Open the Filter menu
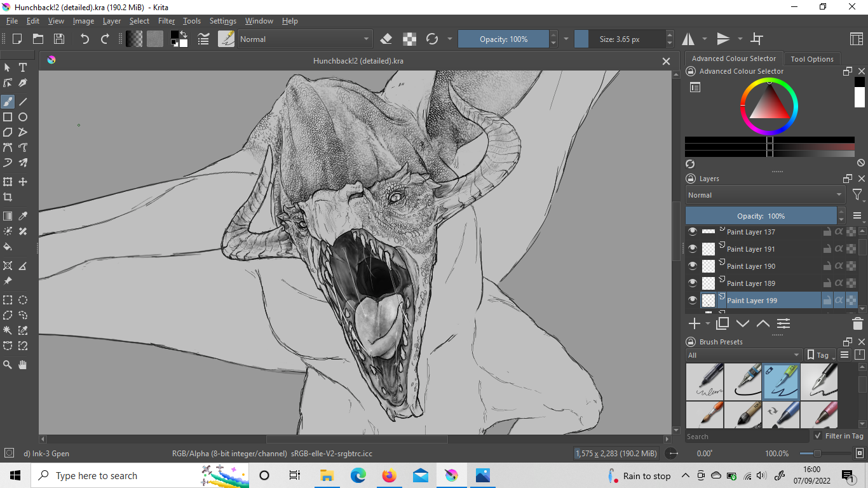The width and height of the screenshot is (868, 488). click(166, 21)
